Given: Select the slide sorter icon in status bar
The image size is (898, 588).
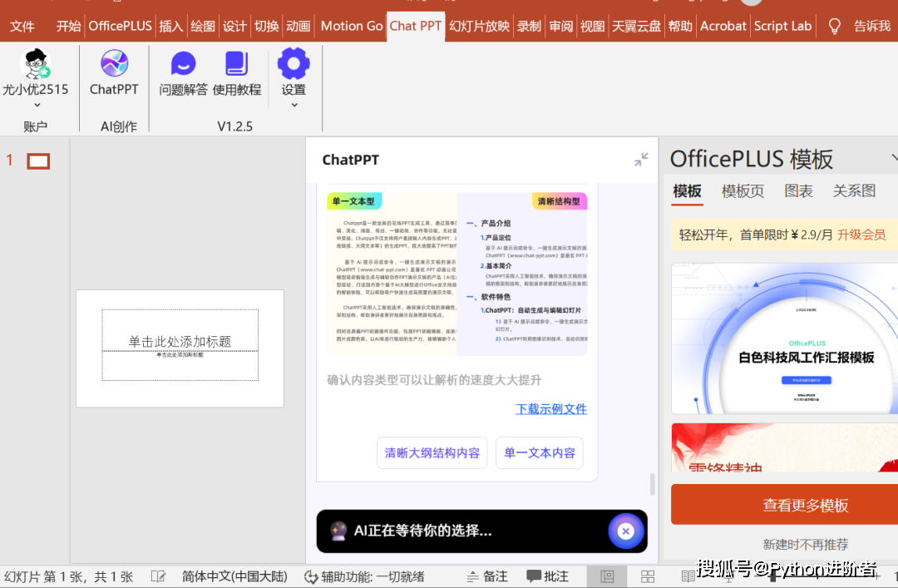Looking at the screenshot, I should point(647,576).
